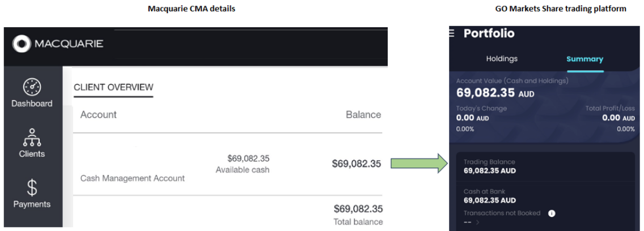Select the CLIENT OVERVIEW tab
Image resolution: width=644 pixels, height=231 pixels.
(x=113, y=87)
